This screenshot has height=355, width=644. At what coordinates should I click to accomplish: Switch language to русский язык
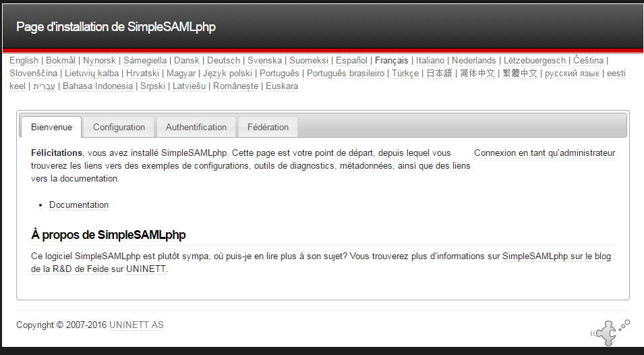tap(572, 73)
